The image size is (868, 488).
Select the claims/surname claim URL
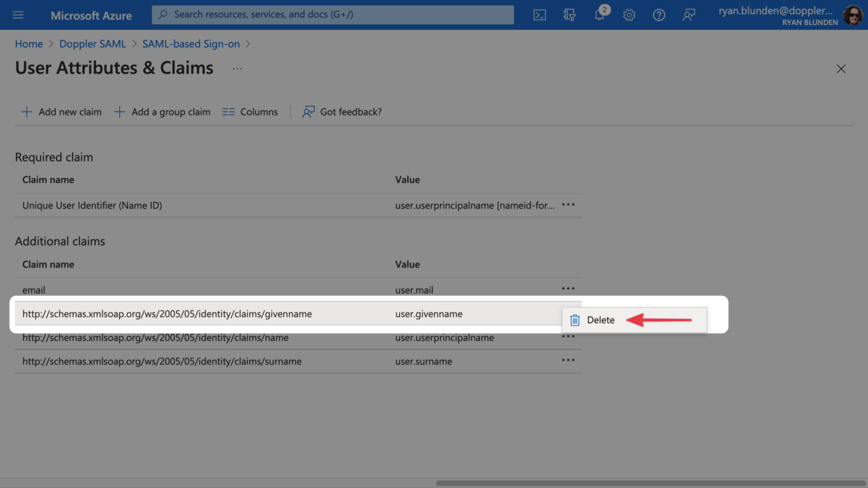point(162,361)
